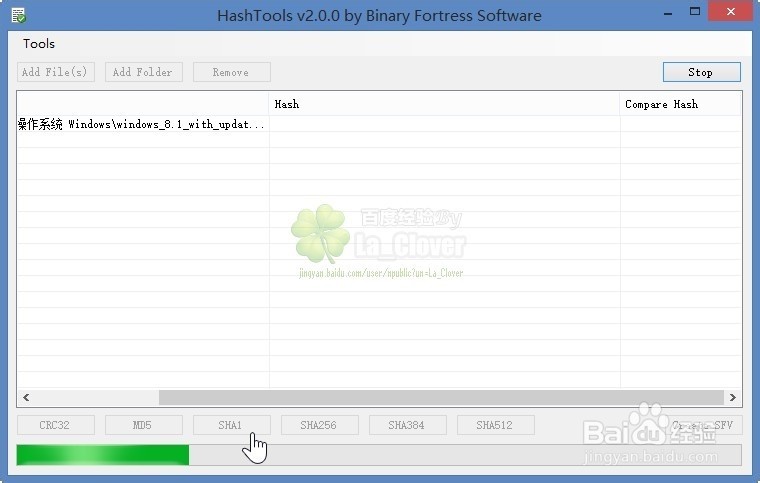Calculate SHA1 hash
This screenshot has width=760, height=483.
(x=232, y=425)
